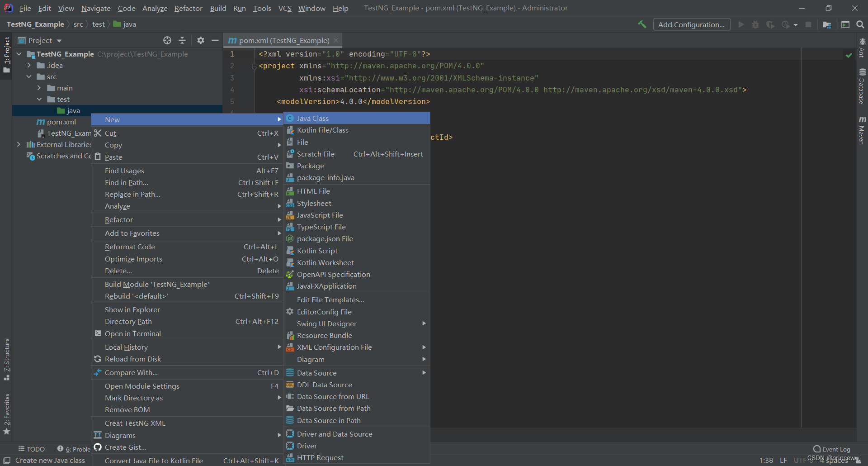
Task: Click the Build project hammer icon
Action: (642, 24)
